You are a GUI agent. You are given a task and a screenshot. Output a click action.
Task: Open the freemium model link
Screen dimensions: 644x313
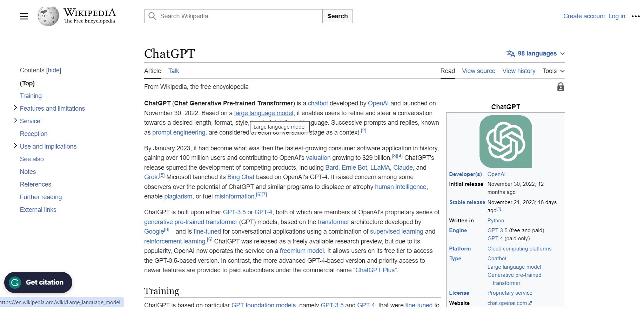(302, 251)
